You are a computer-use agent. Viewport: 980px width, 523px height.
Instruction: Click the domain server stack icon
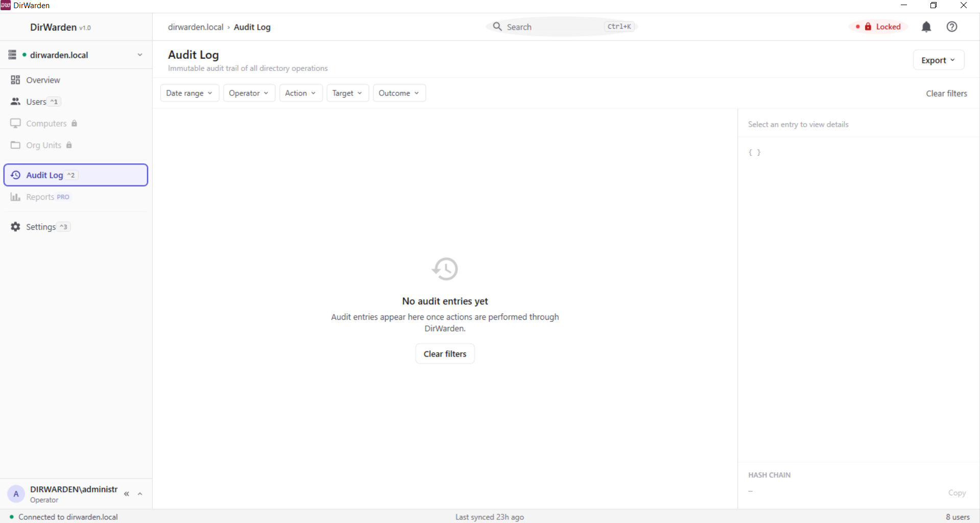click(x=12, y=55)
